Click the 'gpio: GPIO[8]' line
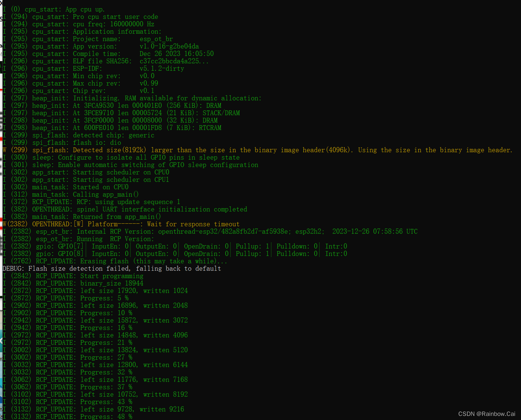This screenshot has height=420, width=521. click(x=175, y=254)
